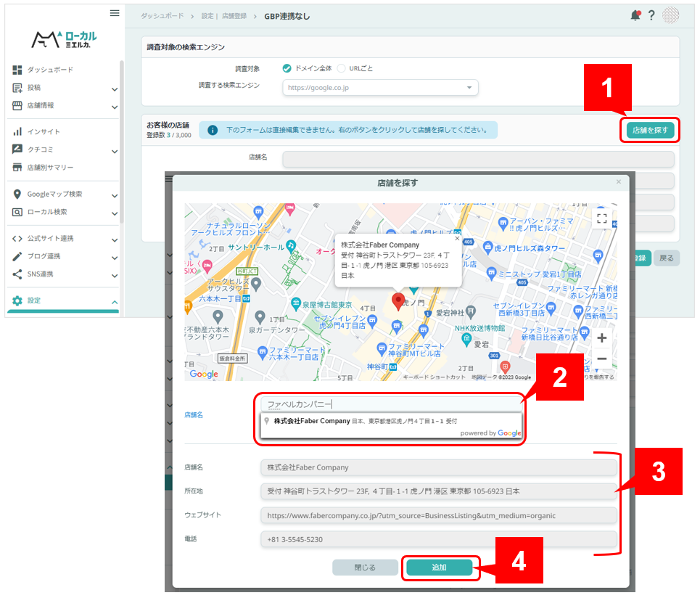Select 株式会社Faber Company autocomplete suggestion
700x598 pixels.
click(391, 421)
